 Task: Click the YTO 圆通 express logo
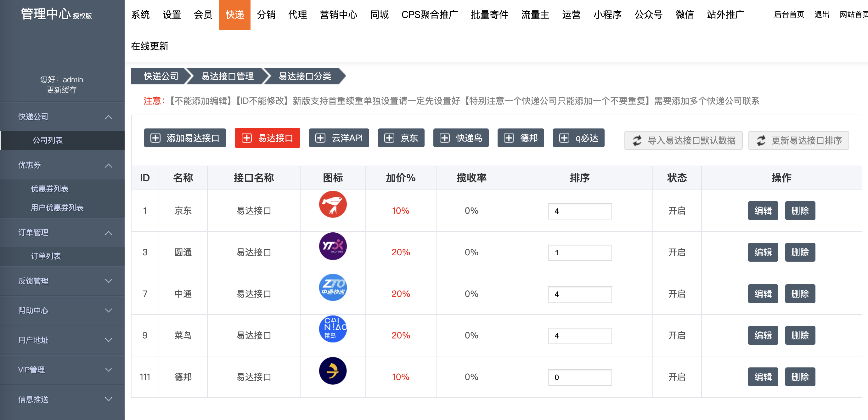click(x=333, y=246)
